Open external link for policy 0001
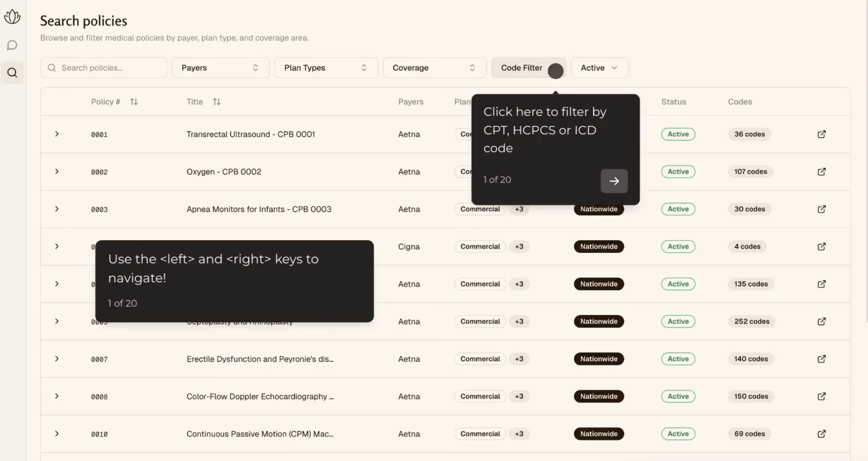This screenshot has height=461, width=868. pos(822,134)
